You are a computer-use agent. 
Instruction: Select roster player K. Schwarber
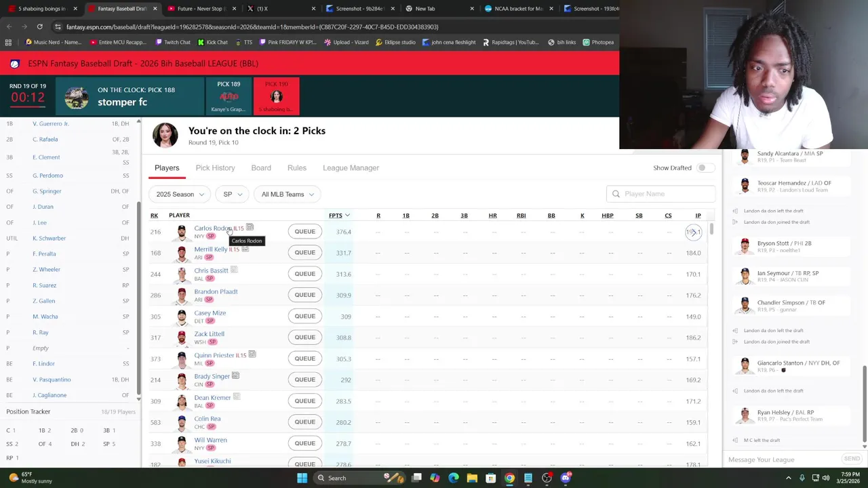50,238
